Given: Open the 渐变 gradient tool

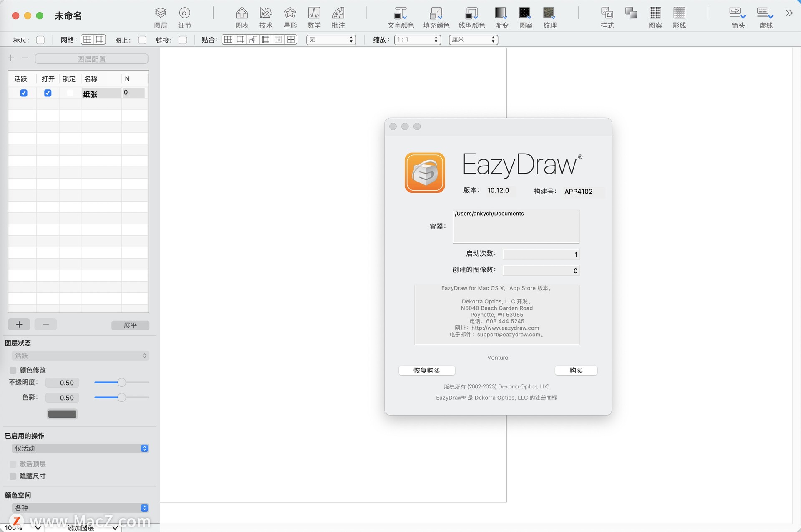Looking at the screenshot, I should pyautogui.click(x=501, y=18).
